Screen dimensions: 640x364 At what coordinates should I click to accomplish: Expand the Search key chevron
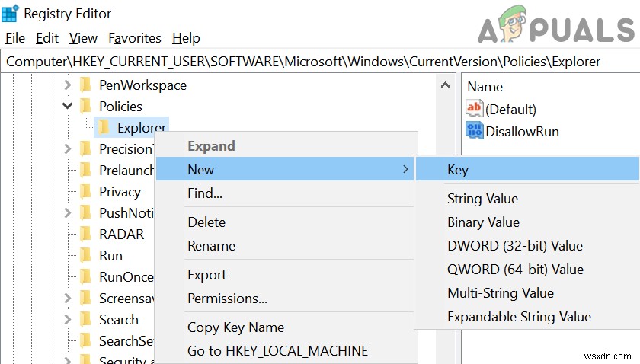pyautogui.click(x=68, y=319)
